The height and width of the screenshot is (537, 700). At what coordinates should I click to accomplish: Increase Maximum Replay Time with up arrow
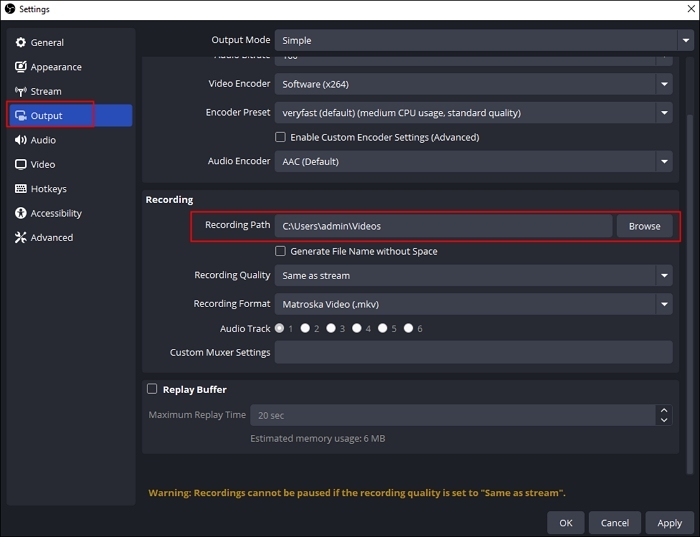tap(665, 410)
